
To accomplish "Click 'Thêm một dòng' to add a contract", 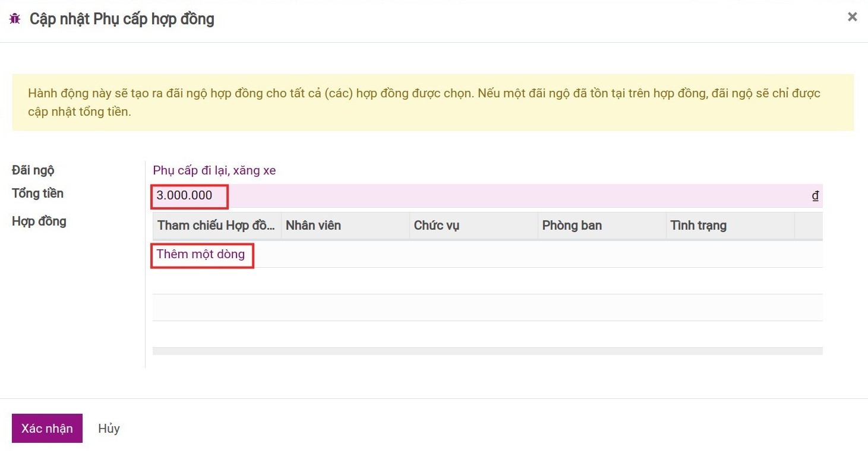I will (201, 254).
